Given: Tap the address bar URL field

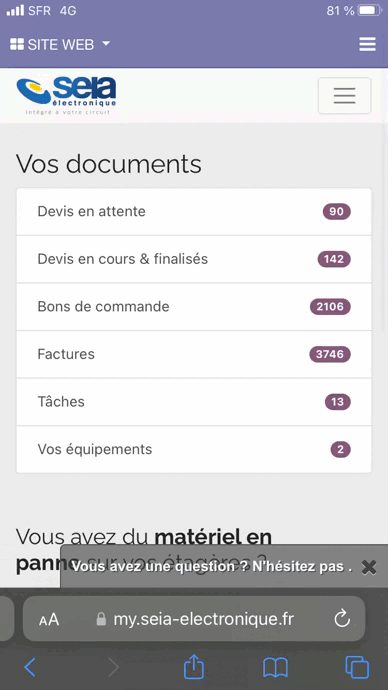Looking at the screenshot, I should coord(194,619).
